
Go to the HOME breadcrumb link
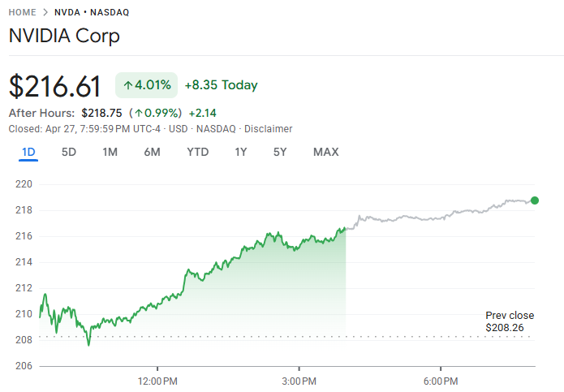tap(23, 13)
